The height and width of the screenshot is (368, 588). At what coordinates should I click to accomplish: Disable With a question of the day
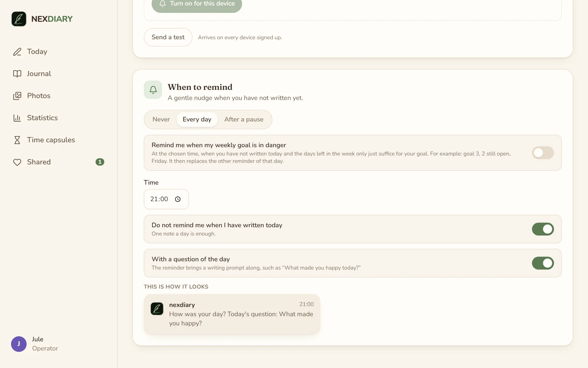pyautogui.click(x=543, y=263)
